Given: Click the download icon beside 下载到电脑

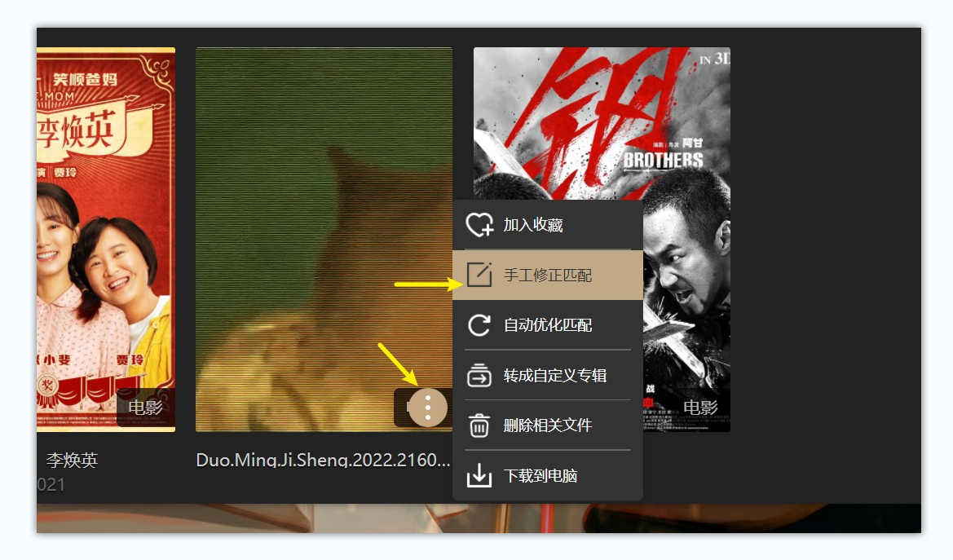Looking at the screenshot, I should (481, 475).
